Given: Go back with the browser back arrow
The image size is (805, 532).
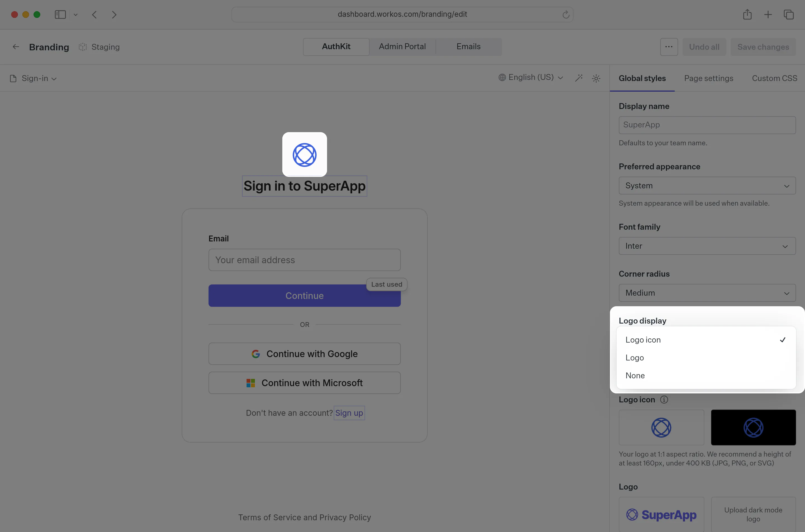Looking at the screenshot, I should (95, 15).
